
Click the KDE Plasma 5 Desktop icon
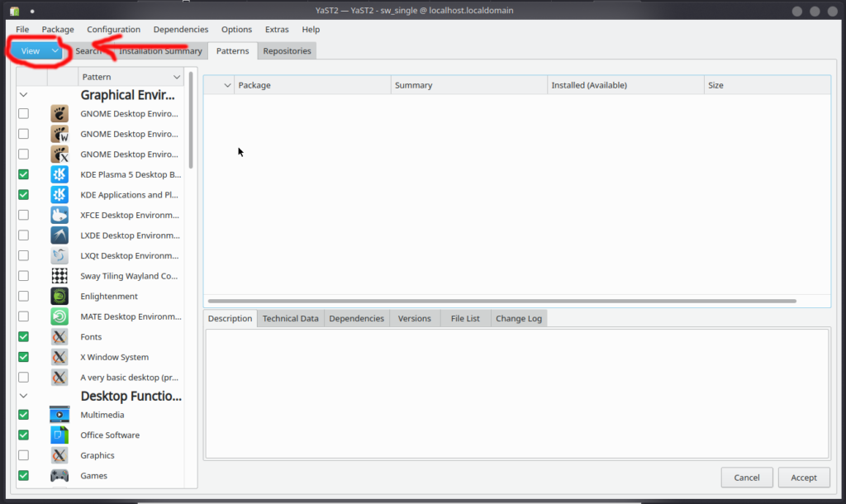pyautogui.click(x=59, y=174)
